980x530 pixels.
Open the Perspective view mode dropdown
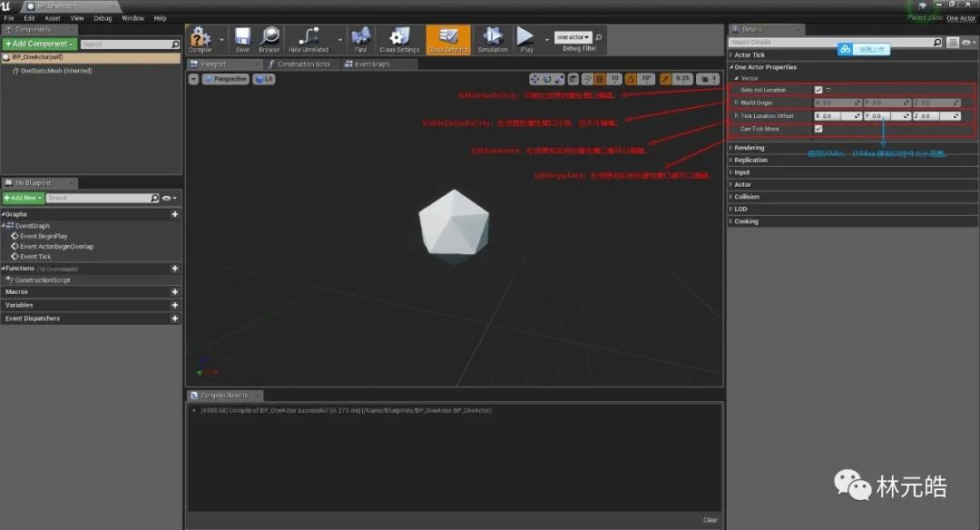(225, 79)
